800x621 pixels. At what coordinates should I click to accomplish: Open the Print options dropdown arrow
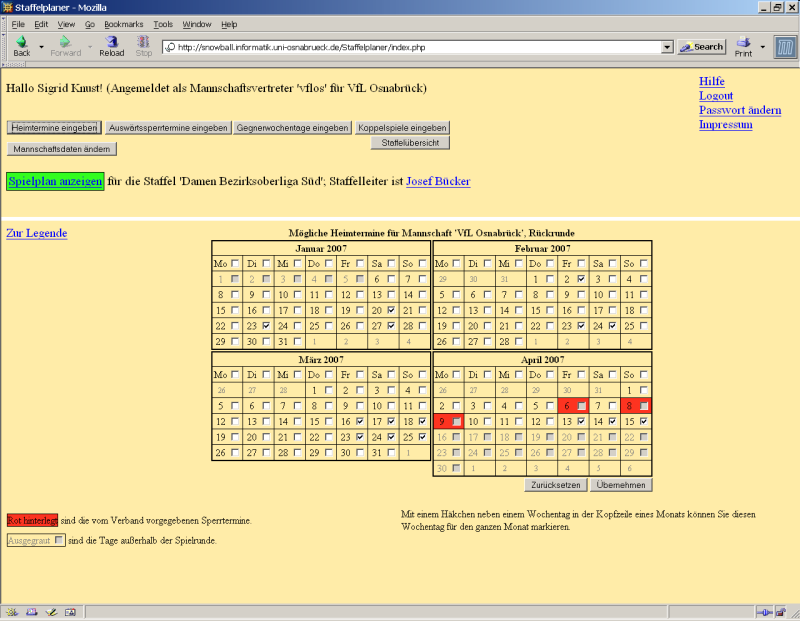click(763, 47)
